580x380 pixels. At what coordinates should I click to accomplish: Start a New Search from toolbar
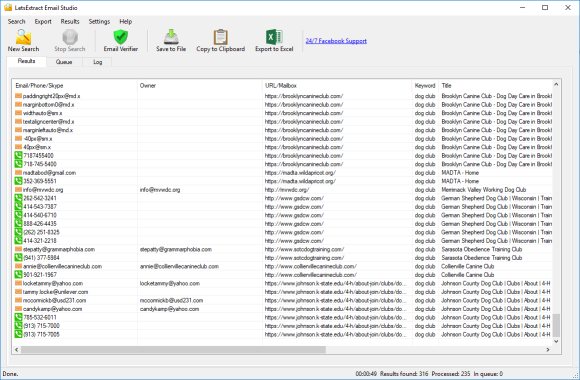click(23, 40)
